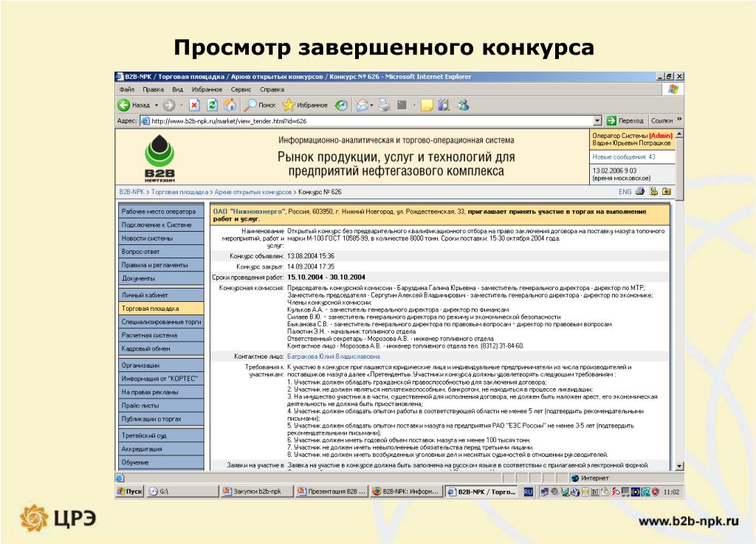
Task: Click the Переход go button
Action: [625, 121]
